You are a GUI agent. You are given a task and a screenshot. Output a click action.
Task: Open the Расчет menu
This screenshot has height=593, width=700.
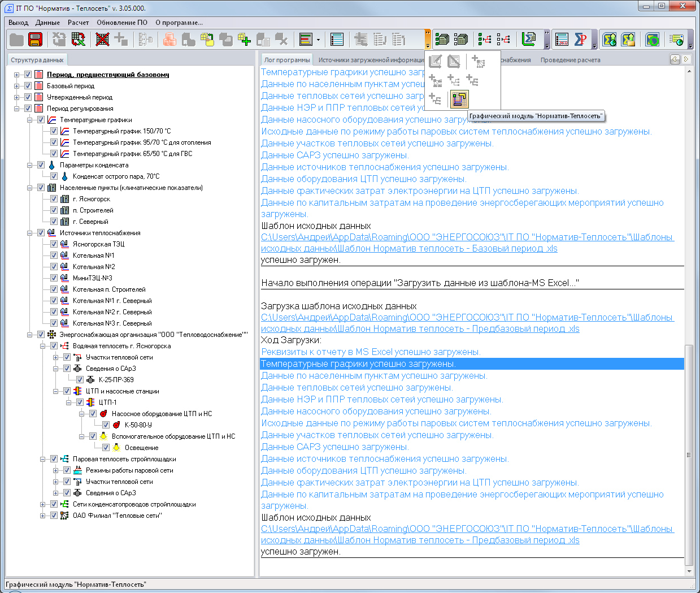[x=78, y=23]
